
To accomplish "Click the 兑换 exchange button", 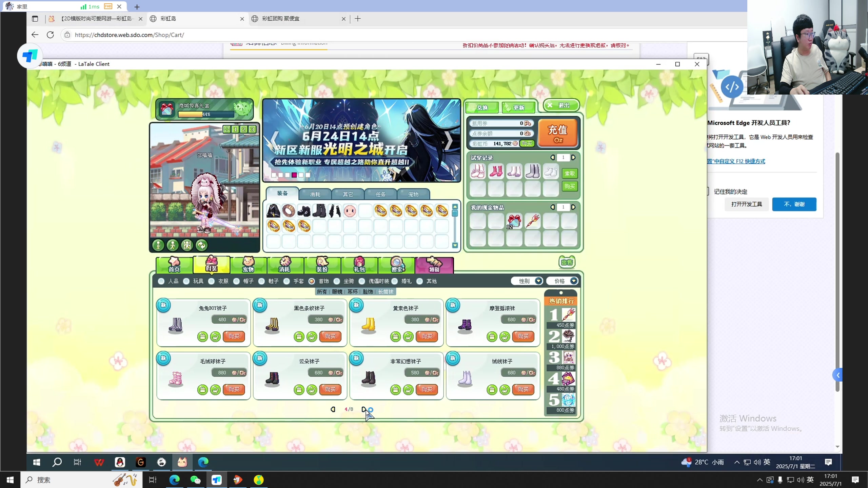I will click(x=482, y=108).
